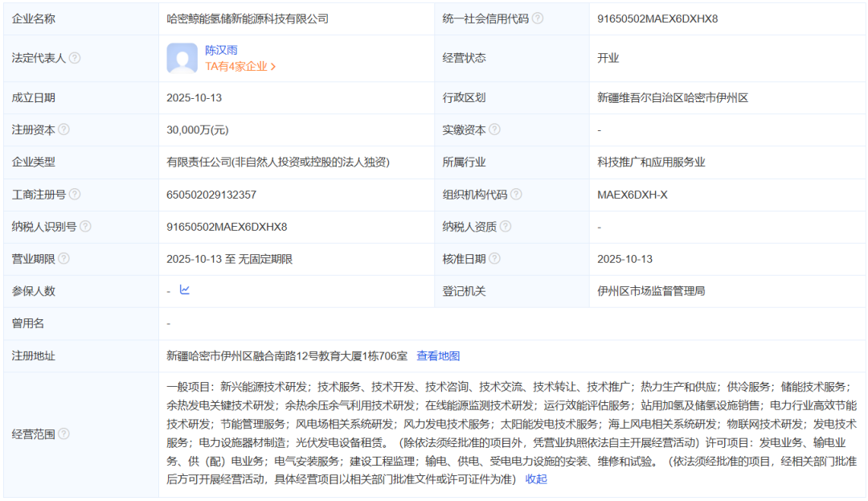Viewport: 868px width, 501px height.
Task: Open the 注册资本 help tooltip icon
Action: [63, 129]
